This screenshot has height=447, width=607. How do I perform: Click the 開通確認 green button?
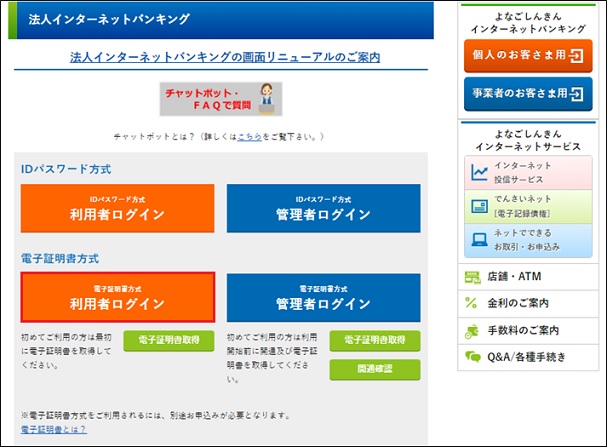coord(375,370)
